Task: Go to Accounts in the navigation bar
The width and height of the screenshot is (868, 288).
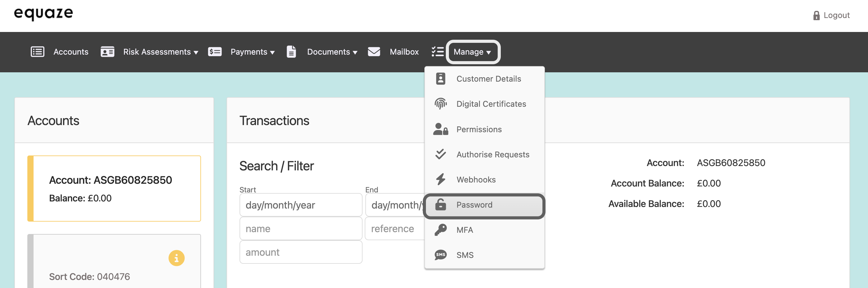Action: coord(71,52)
